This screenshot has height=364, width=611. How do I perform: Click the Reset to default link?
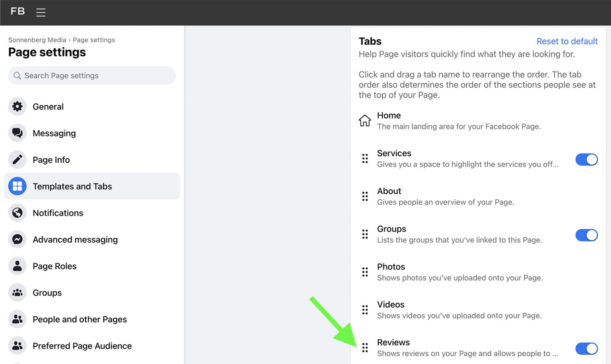567,41
